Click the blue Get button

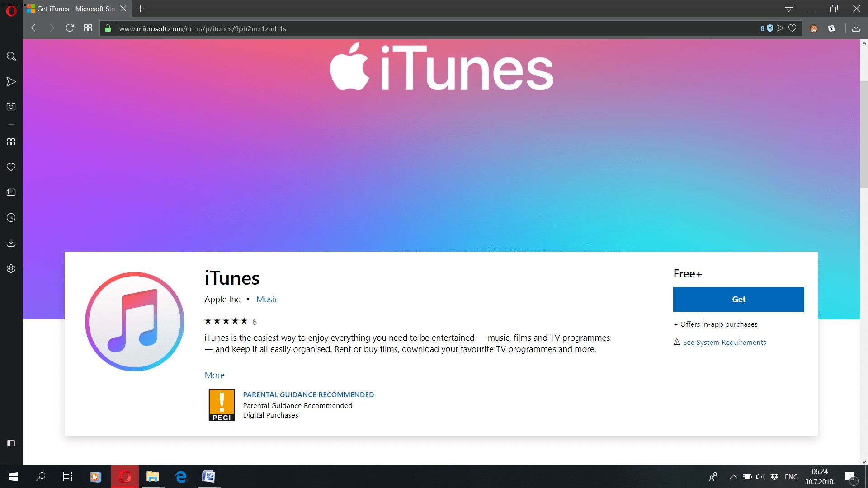[x=739, y=299]
